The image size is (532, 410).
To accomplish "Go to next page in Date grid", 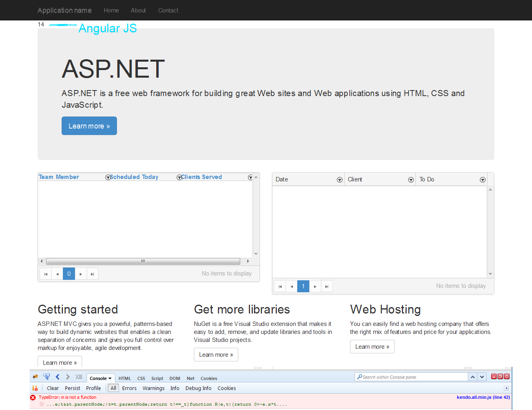I will coord(315,286).
